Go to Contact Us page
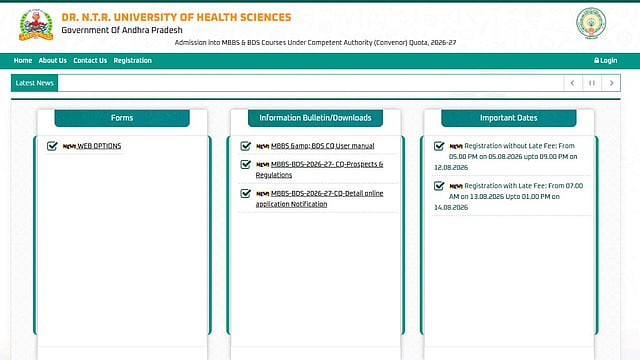This screenshot has height=360, width=640. tap(90, 60)
